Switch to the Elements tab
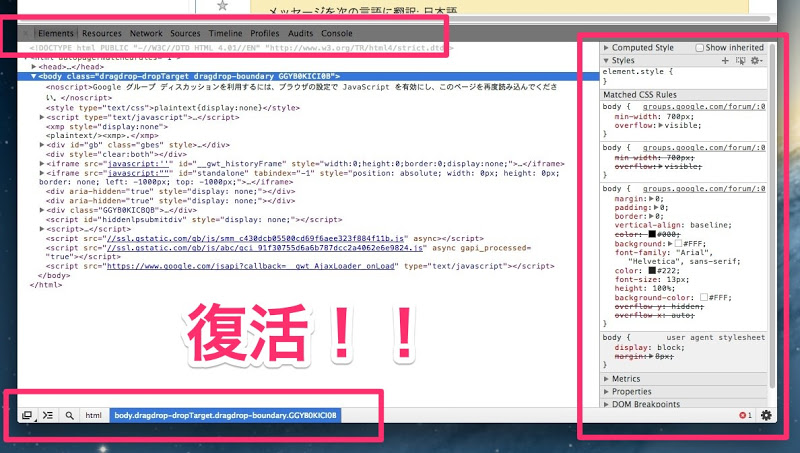This screenshot has width=800, height=453. 56,33
